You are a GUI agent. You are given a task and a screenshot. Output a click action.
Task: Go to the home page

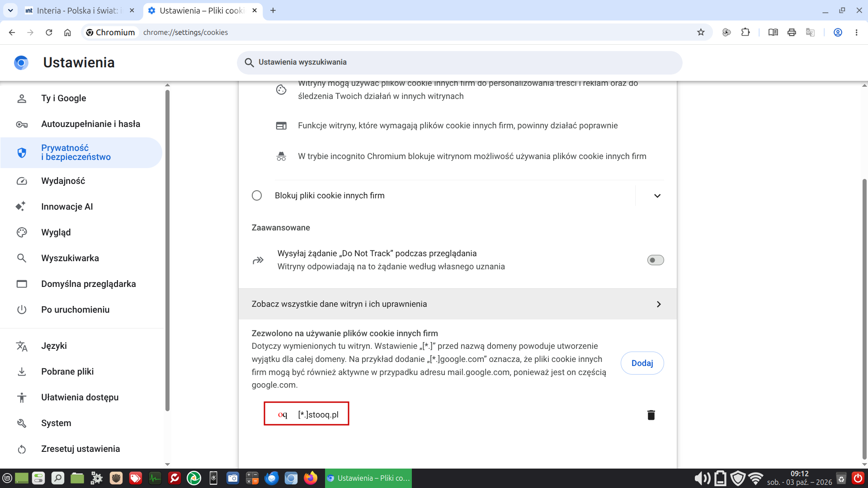point(67,32)
